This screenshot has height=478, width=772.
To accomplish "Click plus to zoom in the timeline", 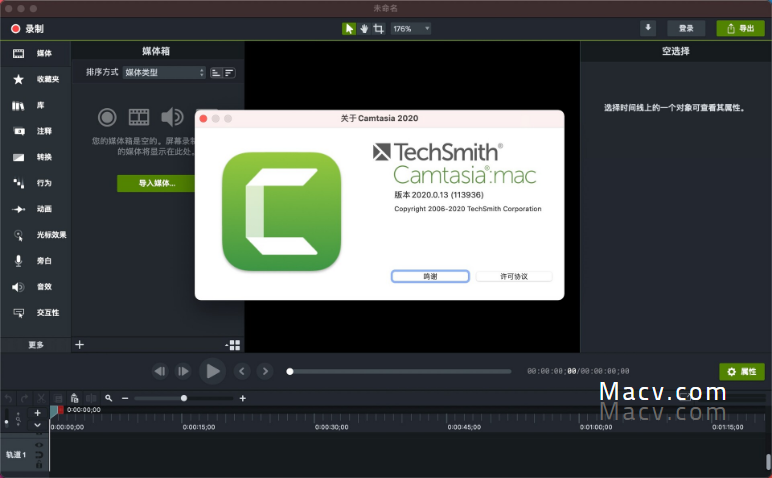I will pos(243,398).
